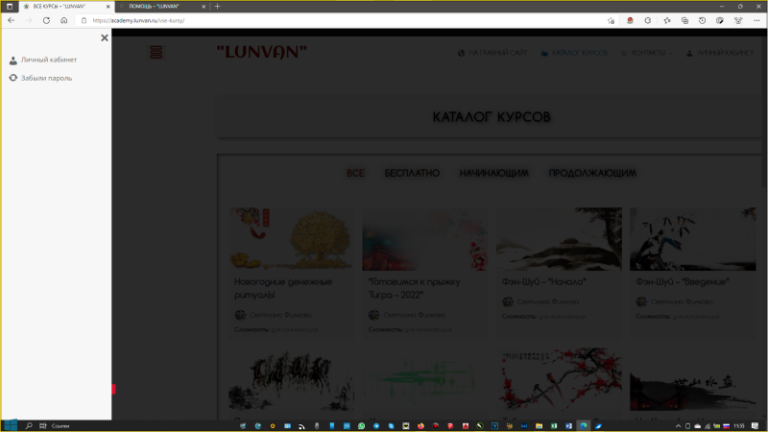768x432 pixels.
Task: Open ЛИЧНЫЙ КАБИНЕТ in top nav
Action: (720, 53)
